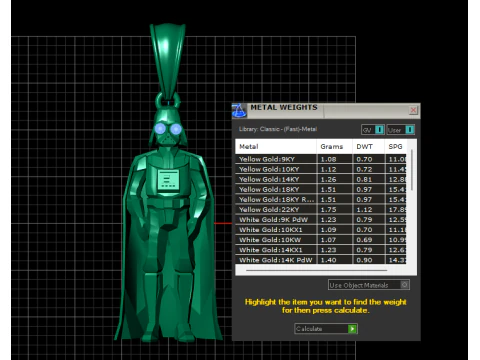The image size is (480, 360).
Task: Click the horizontal scrollbar below the table
Action: click(x=316, y=270)
